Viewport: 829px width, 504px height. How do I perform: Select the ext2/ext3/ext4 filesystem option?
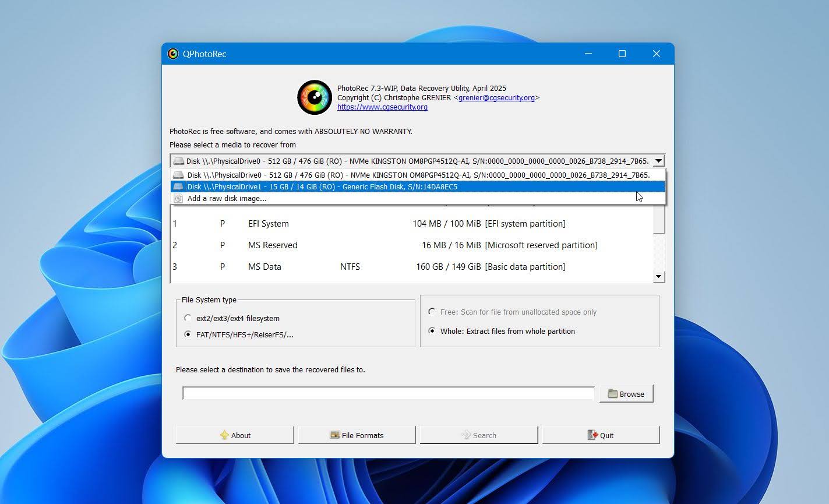click(188, 318)
